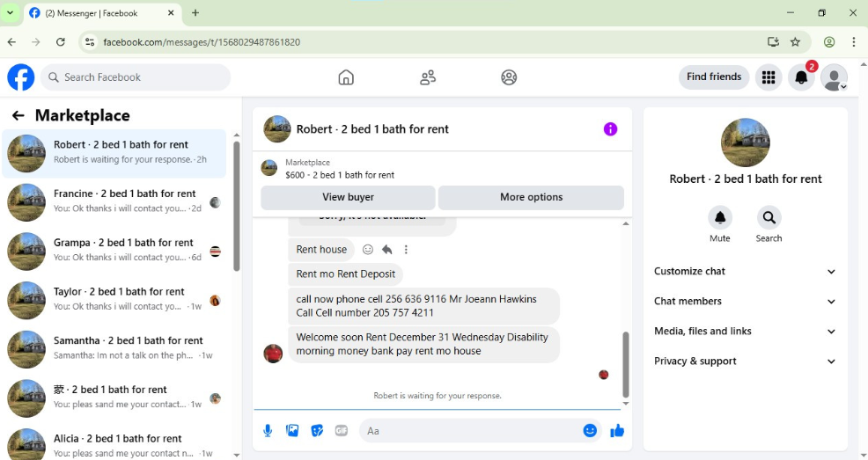
Task: Open Francine 2 bed 1 bath conversation
Action: [x=114, y=202]
